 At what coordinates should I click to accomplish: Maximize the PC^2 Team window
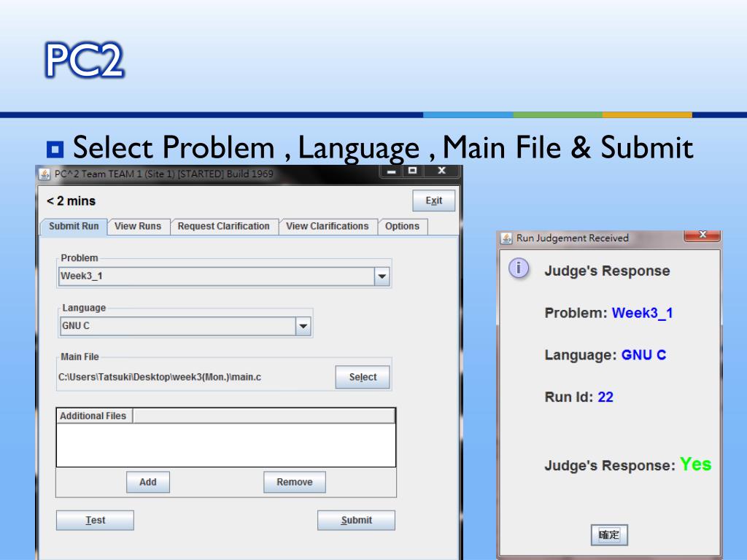(413, 171)
